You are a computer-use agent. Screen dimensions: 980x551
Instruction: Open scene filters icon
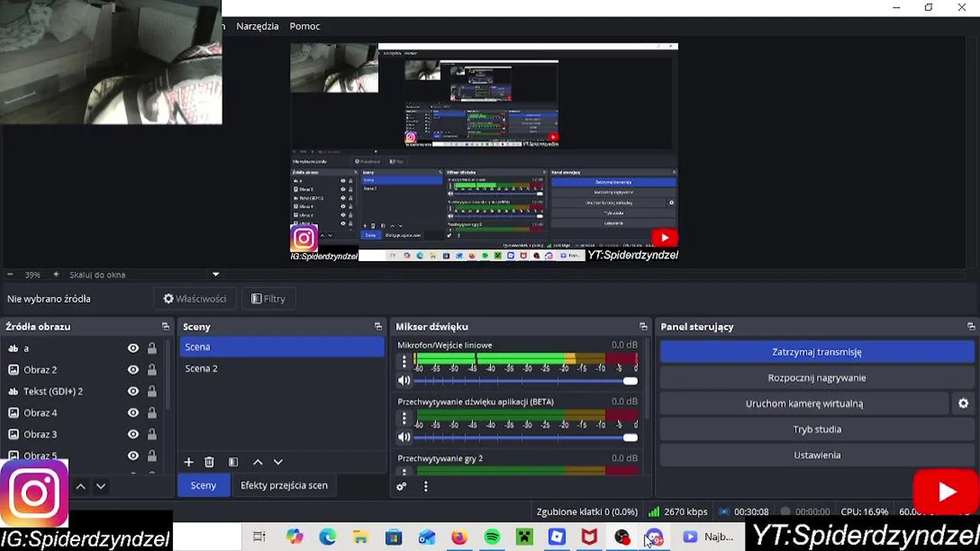pyautogui.click(x=234, y=462)
